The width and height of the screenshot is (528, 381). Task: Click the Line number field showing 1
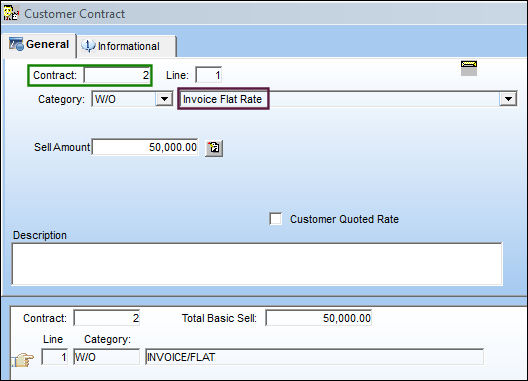pyautogui.click(x=209, y=75)
